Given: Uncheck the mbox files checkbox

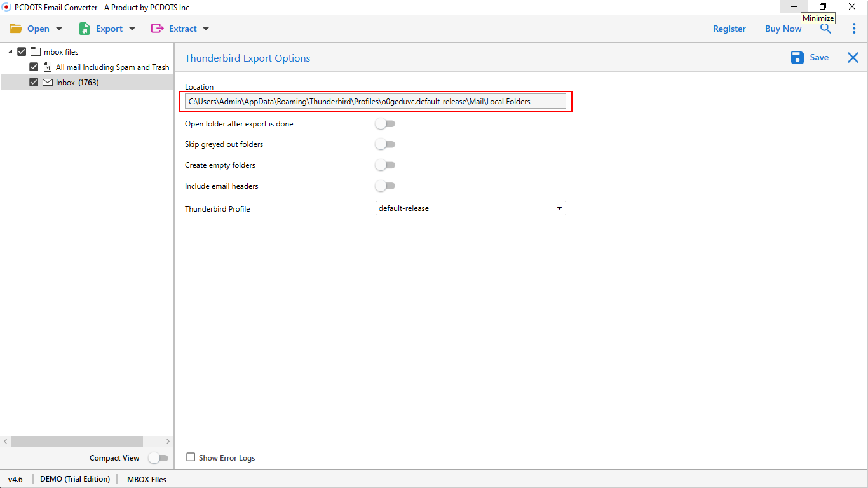Looking at the screenshot, I should coord(22,52).
